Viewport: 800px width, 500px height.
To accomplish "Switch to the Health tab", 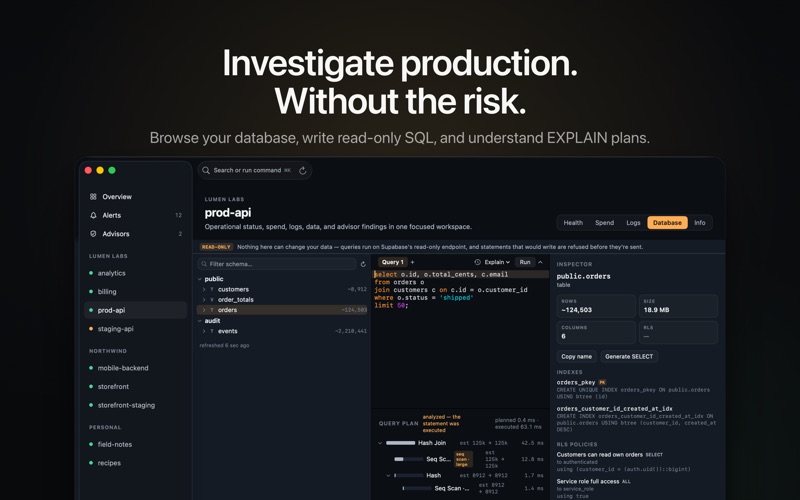I will [x=573, y=223].
